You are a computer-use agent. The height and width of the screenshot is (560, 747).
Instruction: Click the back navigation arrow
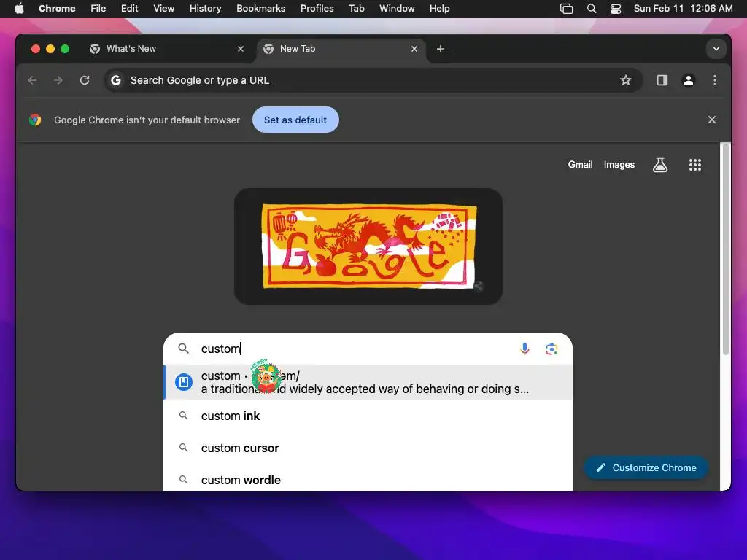tap(32, 80)
